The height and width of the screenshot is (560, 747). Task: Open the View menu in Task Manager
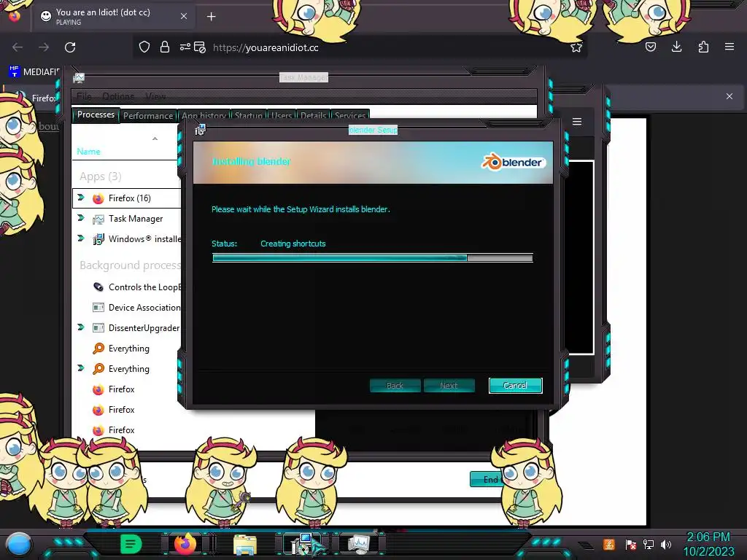click(155, 97)
